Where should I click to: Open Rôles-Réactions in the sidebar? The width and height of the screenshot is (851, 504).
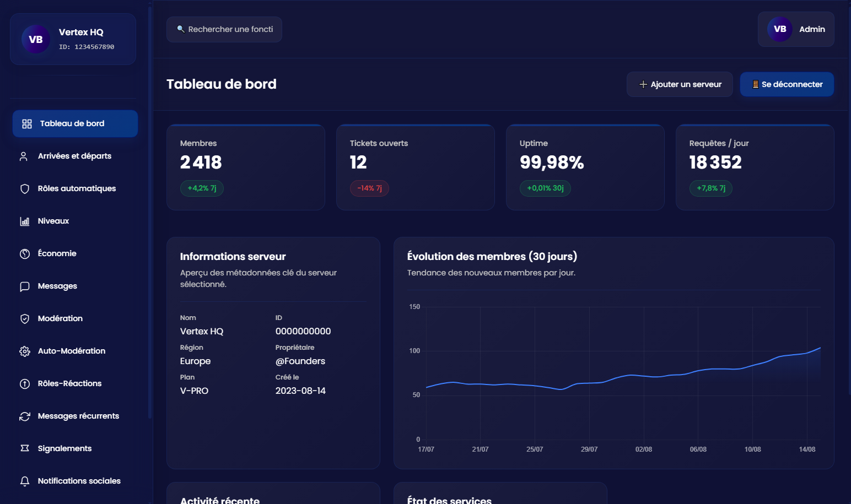click(x=69, y=383)
